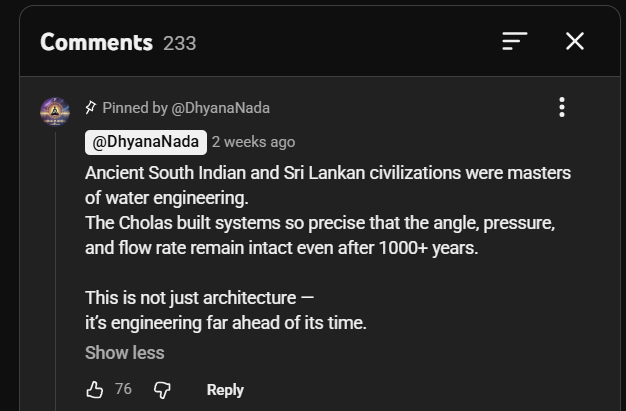Click the "Pinned by @DhyanaNada" label
The image size is (626, 411).
click(x=186, y=108)
